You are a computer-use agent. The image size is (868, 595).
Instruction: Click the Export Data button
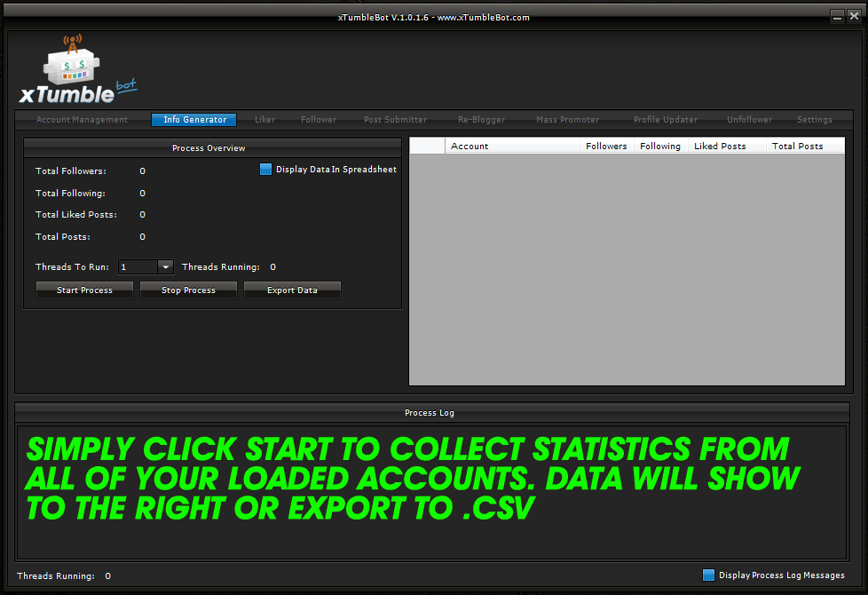pyautogui.click(x=292, y=290)
